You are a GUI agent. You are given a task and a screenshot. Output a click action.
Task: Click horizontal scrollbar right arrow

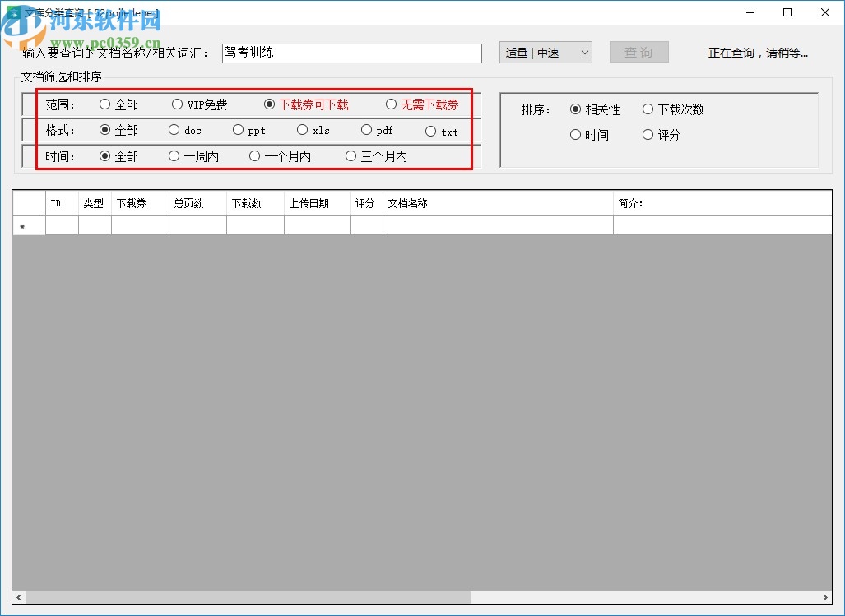click(x=825, y=597)
